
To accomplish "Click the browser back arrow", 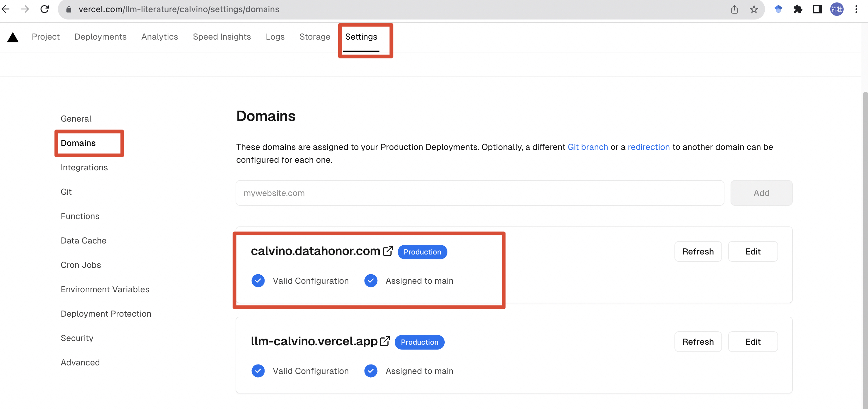I will [6, 9].
